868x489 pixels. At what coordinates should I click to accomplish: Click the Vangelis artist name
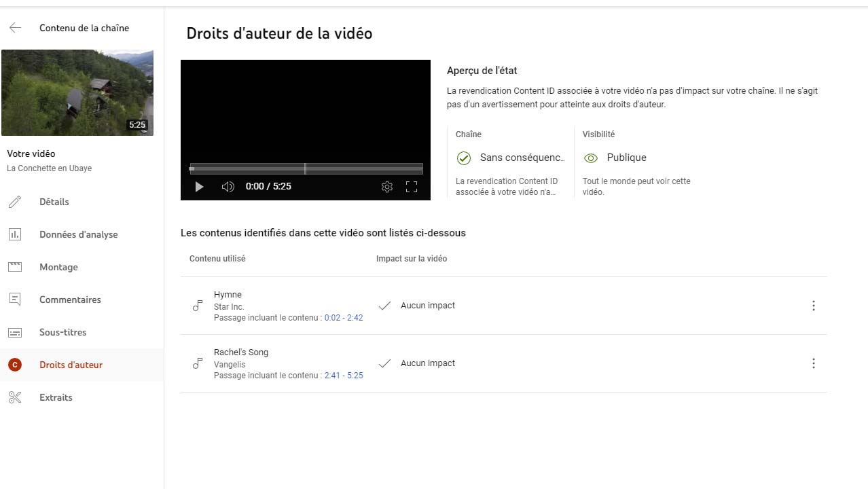click(x=230, y=365)
